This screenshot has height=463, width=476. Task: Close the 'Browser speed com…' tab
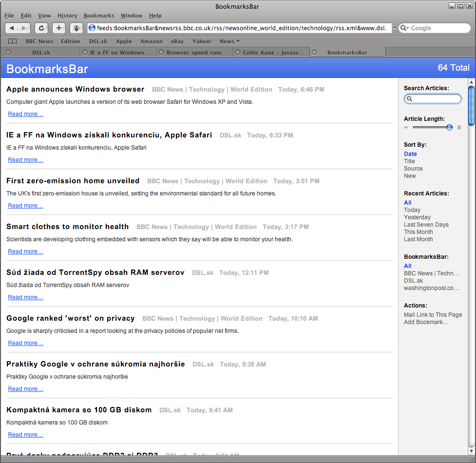tap(161, 52)
